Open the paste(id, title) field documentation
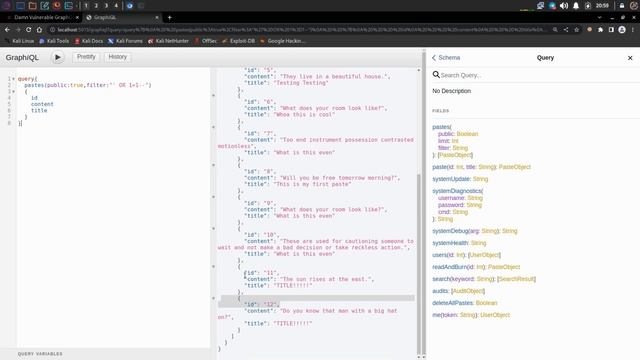Screen dimensions: 640x360 pyautogui.click(x=439, y=167)
